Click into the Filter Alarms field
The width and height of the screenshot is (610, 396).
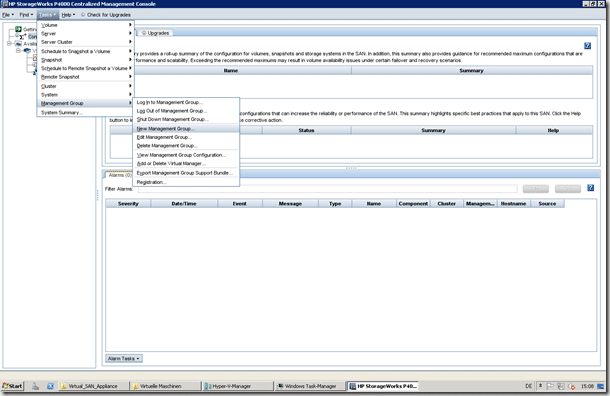point(328,189)
